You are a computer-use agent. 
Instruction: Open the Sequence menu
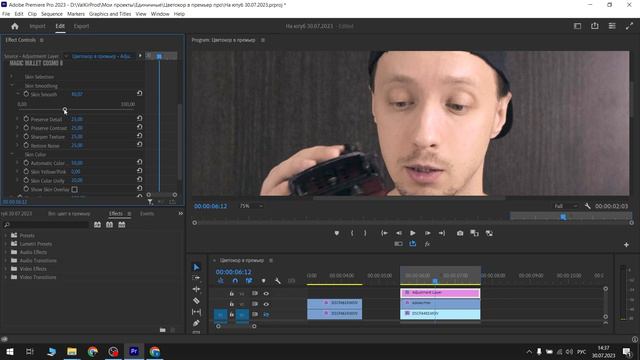pos(52,14)
